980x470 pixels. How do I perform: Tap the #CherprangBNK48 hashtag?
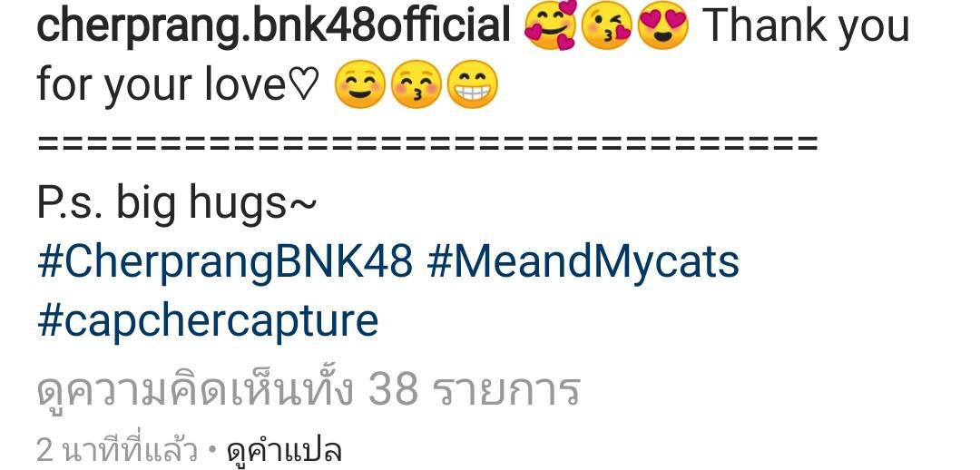click(x=225, y=262)
